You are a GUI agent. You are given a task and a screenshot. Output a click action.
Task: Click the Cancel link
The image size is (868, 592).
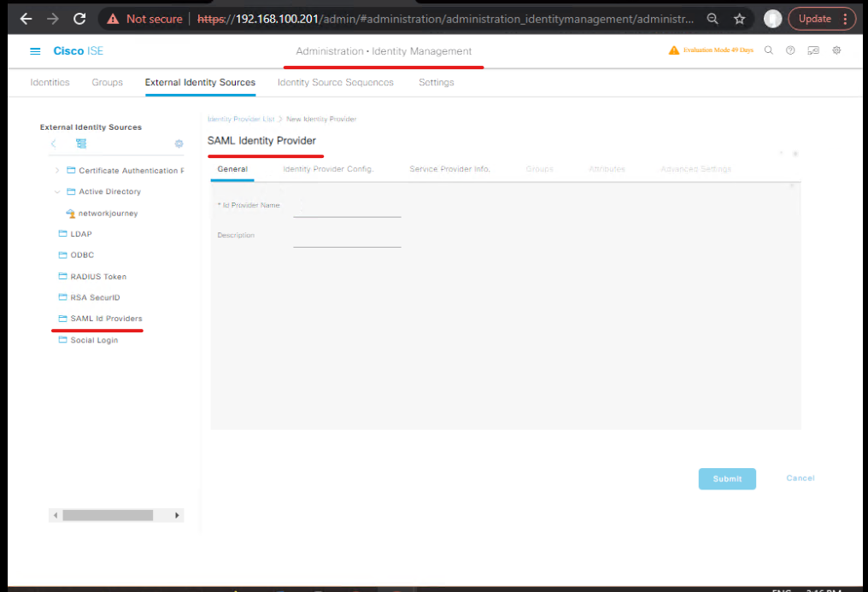(x=801, y=478)
